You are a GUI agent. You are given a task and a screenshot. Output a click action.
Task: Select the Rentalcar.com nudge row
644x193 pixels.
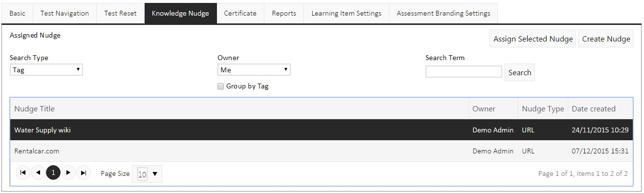(322, 151)
